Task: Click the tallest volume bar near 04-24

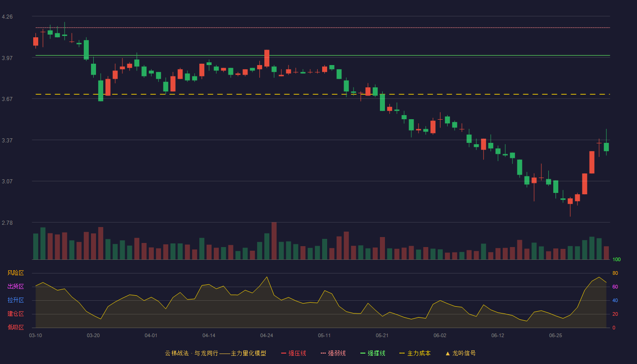Action: tap(274, 241)
